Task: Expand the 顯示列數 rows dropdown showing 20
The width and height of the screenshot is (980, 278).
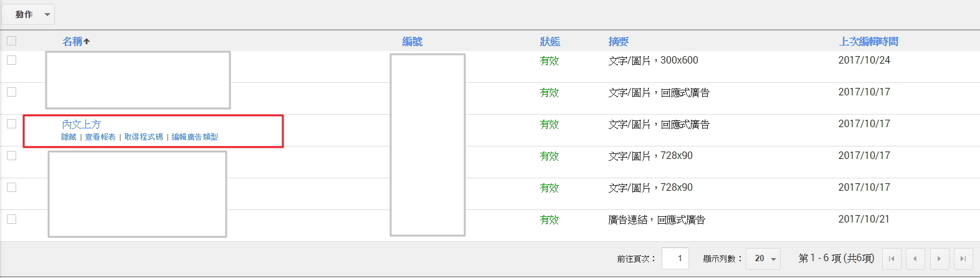Action: [x=763, y=259]
